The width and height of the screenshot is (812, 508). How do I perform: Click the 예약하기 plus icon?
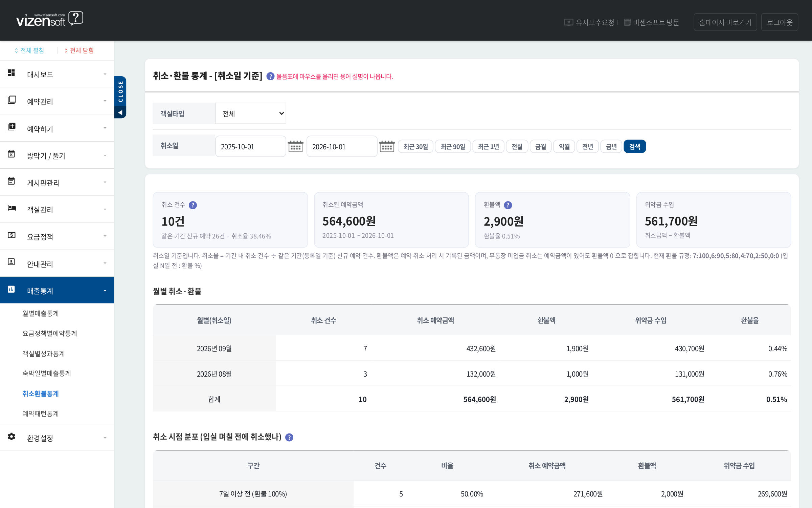12,127
